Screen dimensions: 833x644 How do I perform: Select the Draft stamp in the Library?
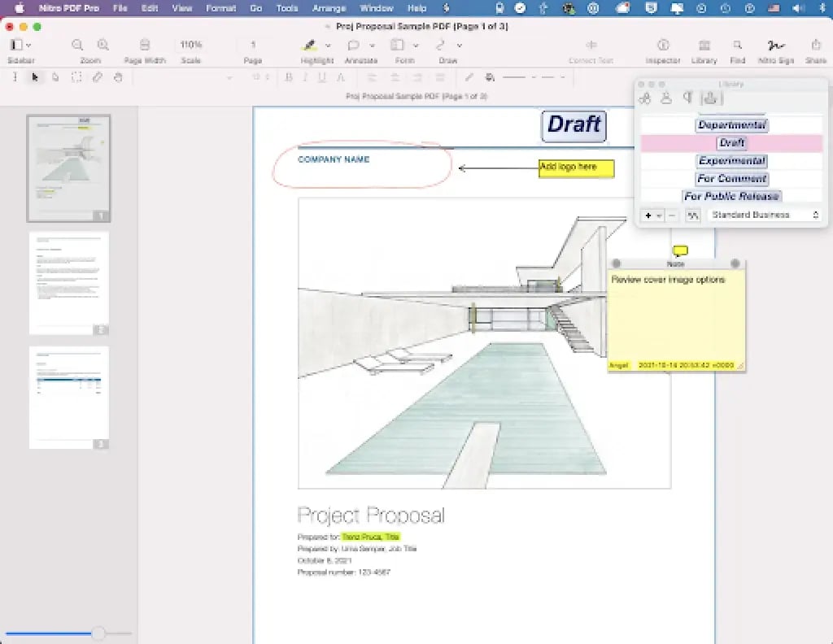coord(731,142)
